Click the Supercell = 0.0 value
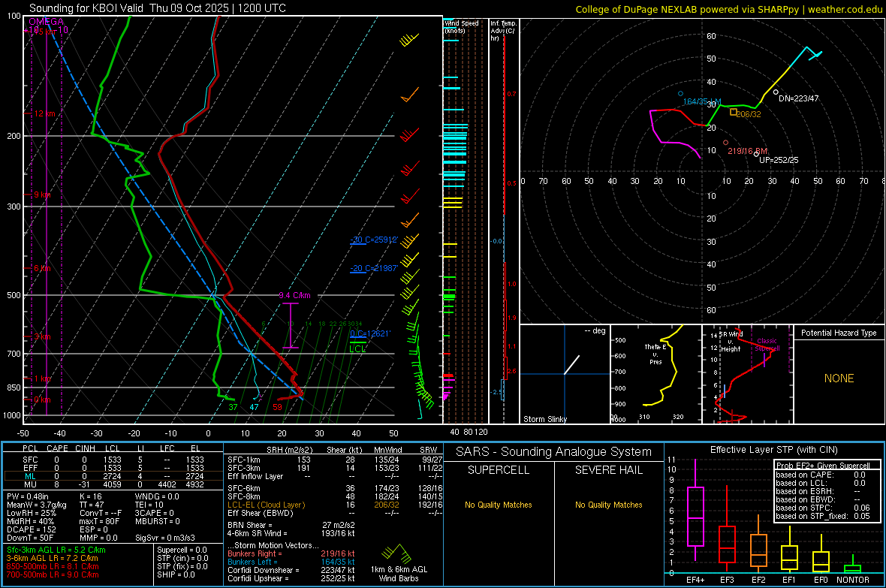This screenshot has width=886, height=588. 182,550
